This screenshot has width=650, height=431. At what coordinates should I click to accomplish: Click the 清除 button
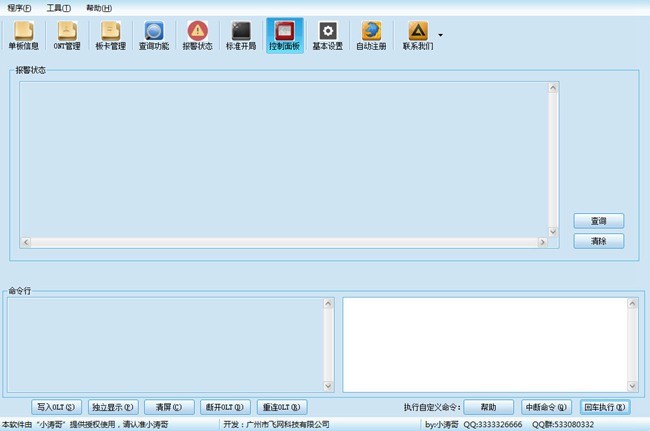(x=599, y=241)
